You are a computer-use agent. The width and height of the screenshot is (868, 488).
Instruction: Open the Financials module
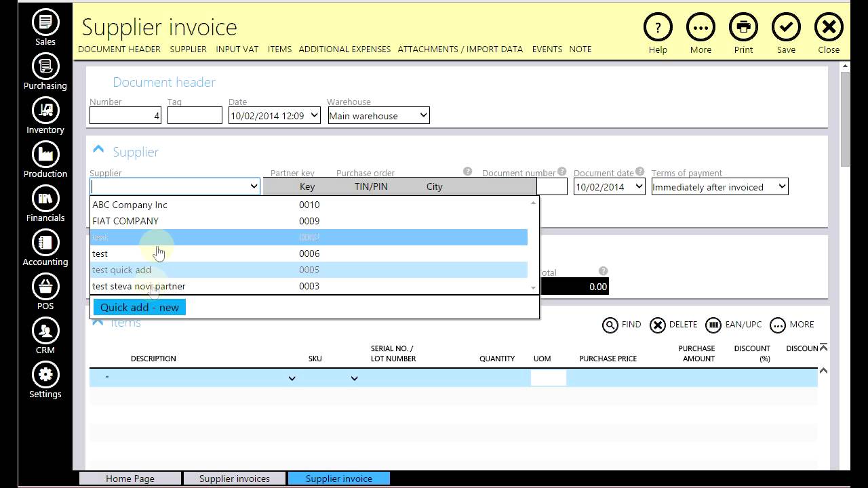[45, 204]
